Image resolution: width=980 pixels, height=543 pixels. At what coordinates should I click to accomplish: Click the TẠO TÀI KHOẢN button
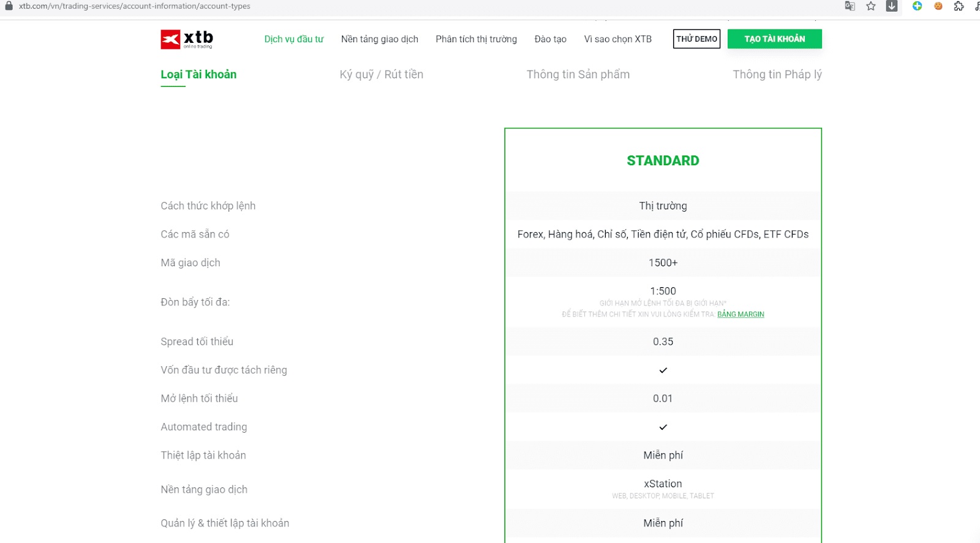775,39
